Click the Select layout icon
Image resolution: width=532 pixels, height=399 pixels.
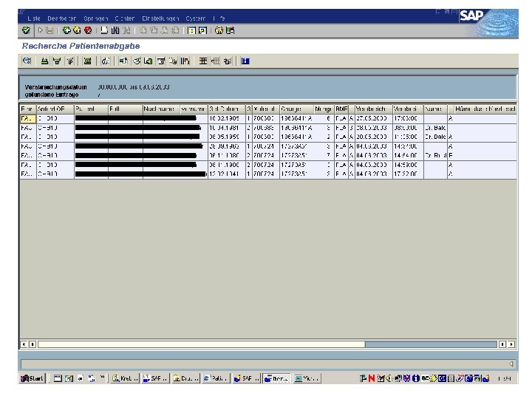216,61
